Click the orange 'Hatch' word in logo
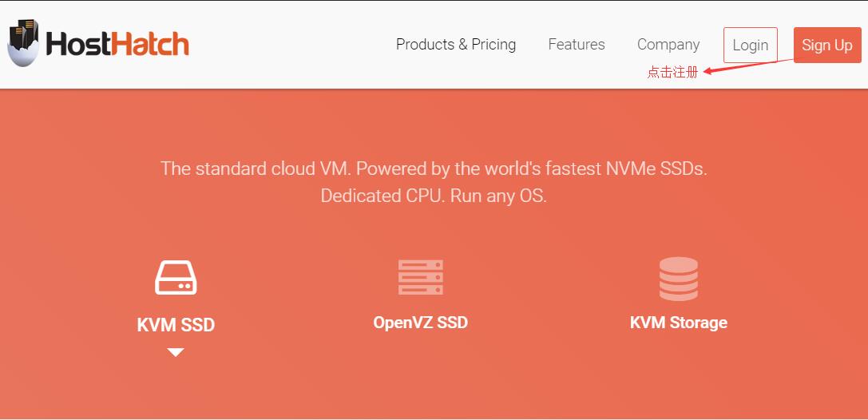The width and height of the screenshot is (868, 420). [x=153, y=44]
